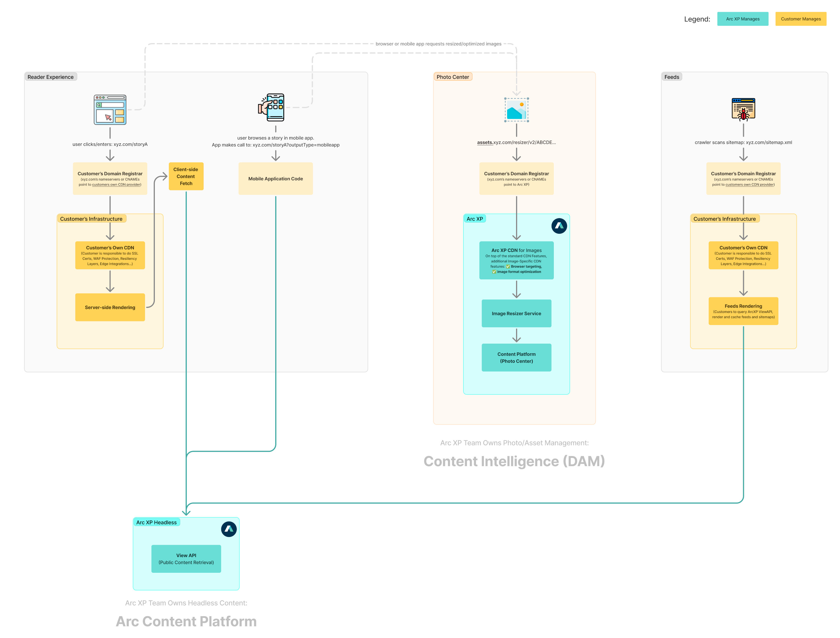Click 'Arc Content Platform' heading
Screen dimensions: 840x638
pos(186,622)
